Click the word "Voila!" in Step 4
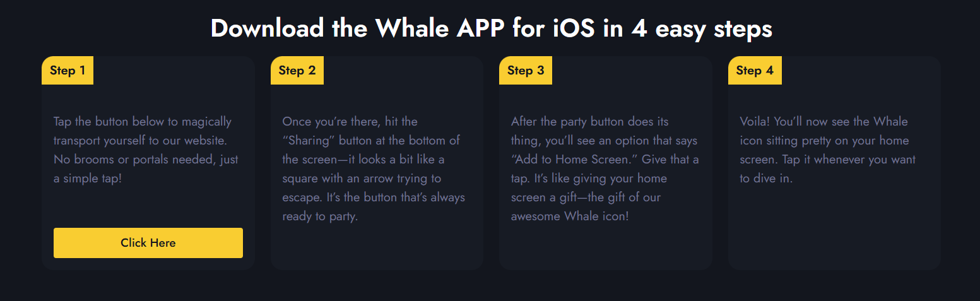This screenshot has height=301, width=980. [755, 121]
